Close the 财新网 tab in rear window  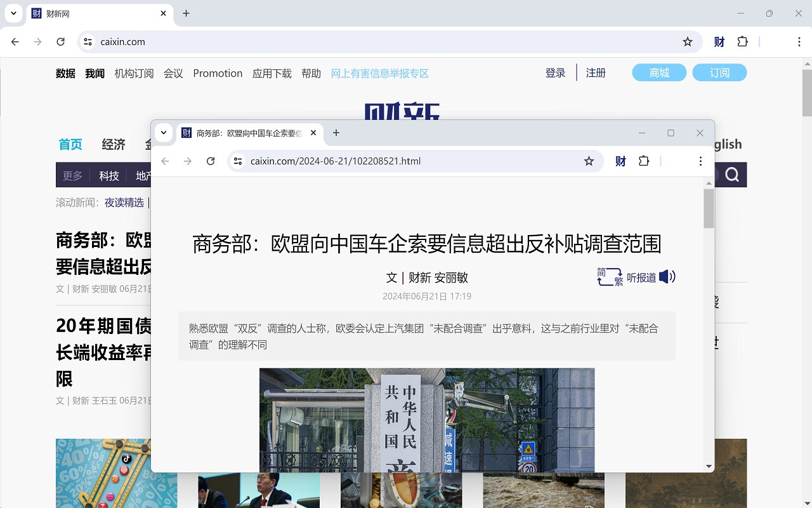click(163, 13)
